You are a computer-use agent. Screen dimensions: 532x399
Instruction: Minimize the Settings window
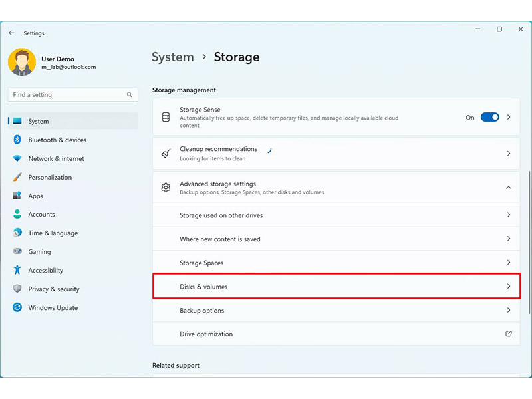coord(478,29)
